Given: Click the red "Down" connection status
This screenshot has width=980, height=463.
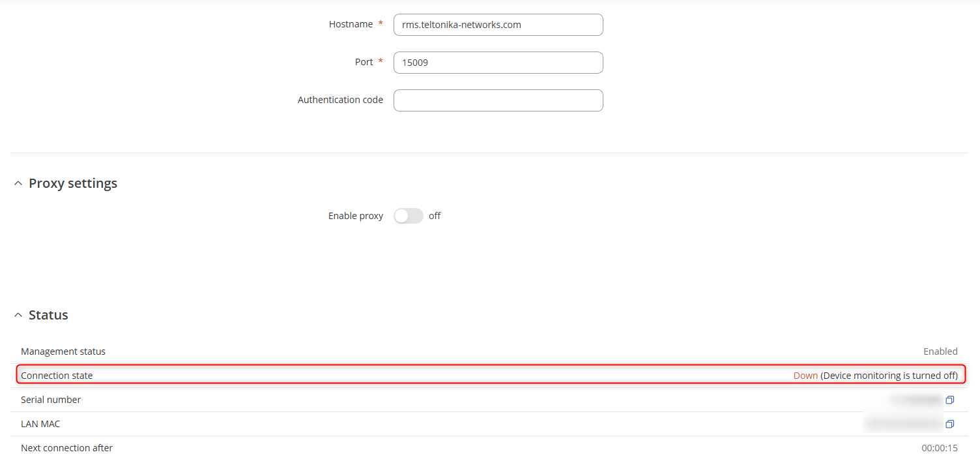Looking at the screenshot, I should 805,376.
